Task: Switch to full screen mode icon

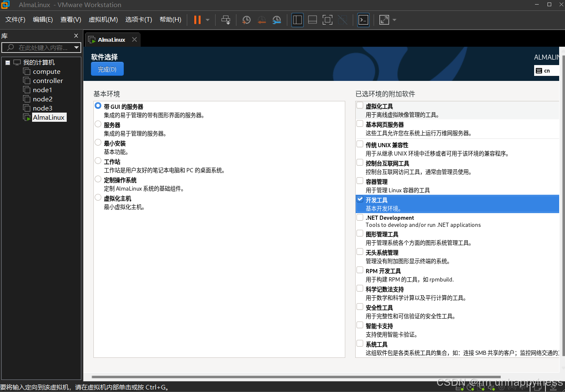Action: click(327, 20)
